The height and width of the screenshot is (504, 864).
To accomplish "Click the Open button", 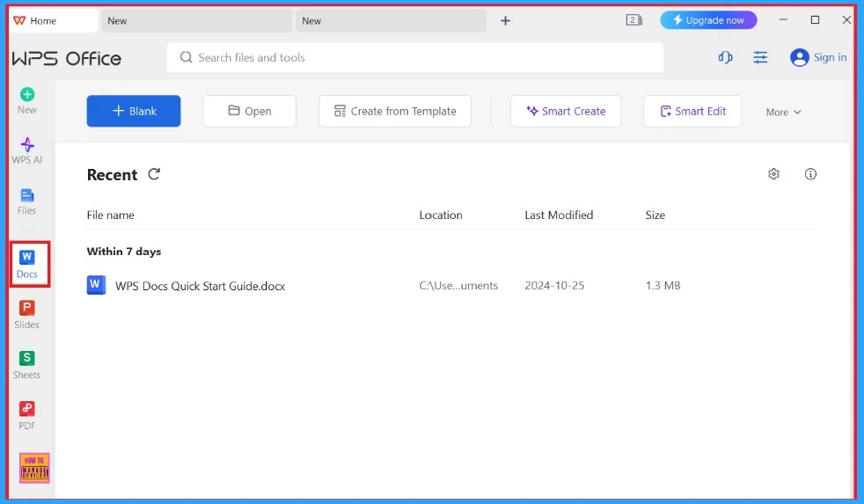I will [x=250, y=111].
